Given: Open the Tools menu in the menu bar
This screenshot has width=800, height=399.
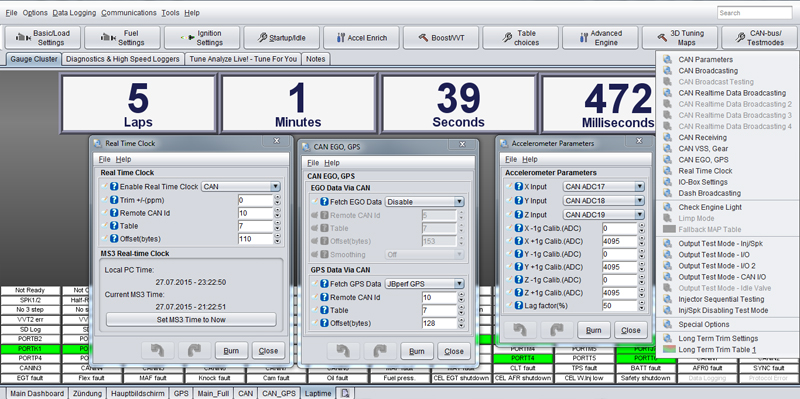Looking at the screenshot, I should click(170, 13).
